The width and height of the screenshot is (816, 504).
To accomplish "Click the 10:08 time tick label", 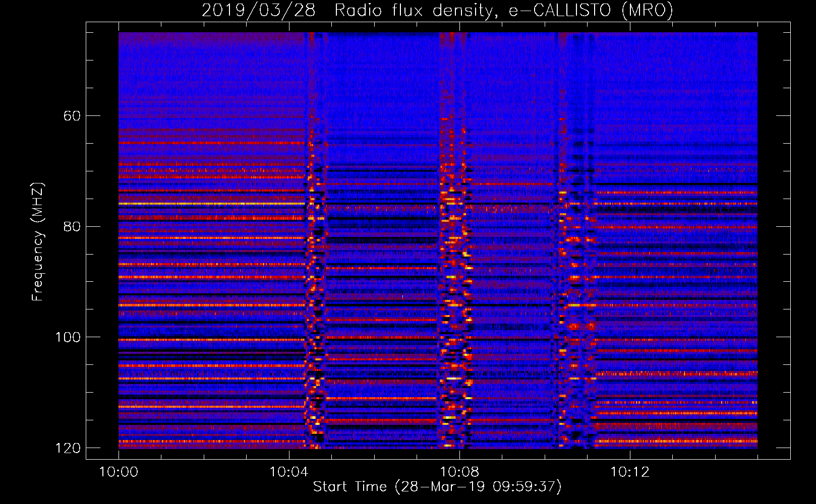I will coord(459,472).
